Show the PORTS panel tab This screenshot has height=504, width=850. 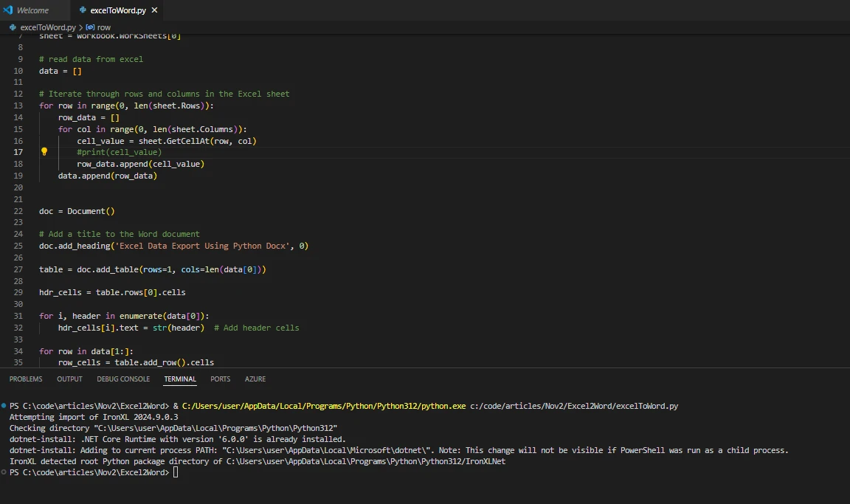(x=220, y=379)
